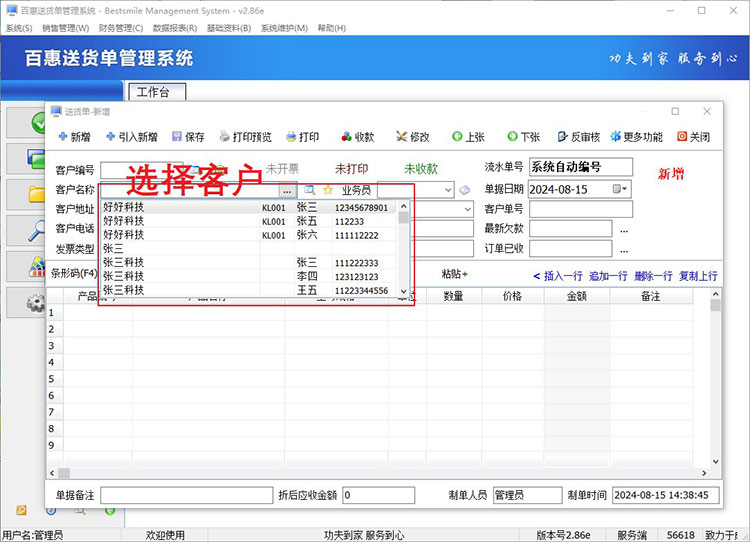
Task: Click the color palette sidebar icon
Action: click(37, 267)
